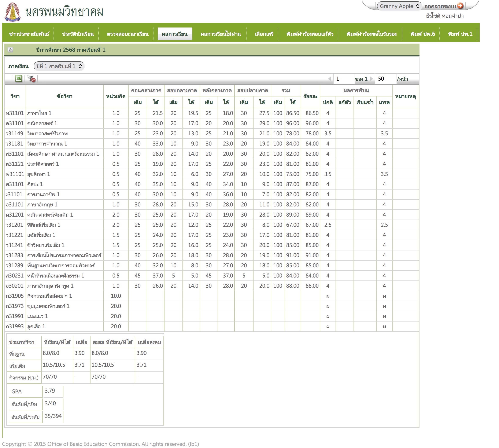Click the พิมพ์ ปพ.1 button
This screenshot has height=448, width=499.
point(460,34)
